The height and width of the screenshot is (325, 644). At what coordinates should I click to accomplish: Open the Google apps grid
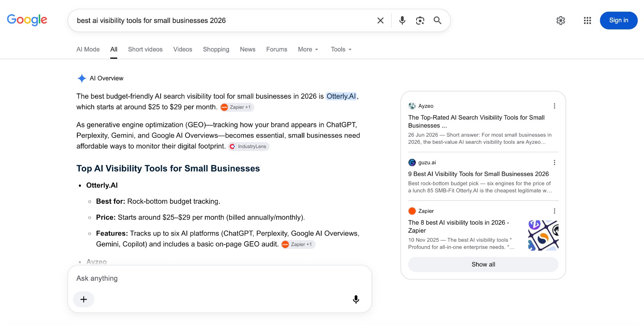tap(587, 21)
